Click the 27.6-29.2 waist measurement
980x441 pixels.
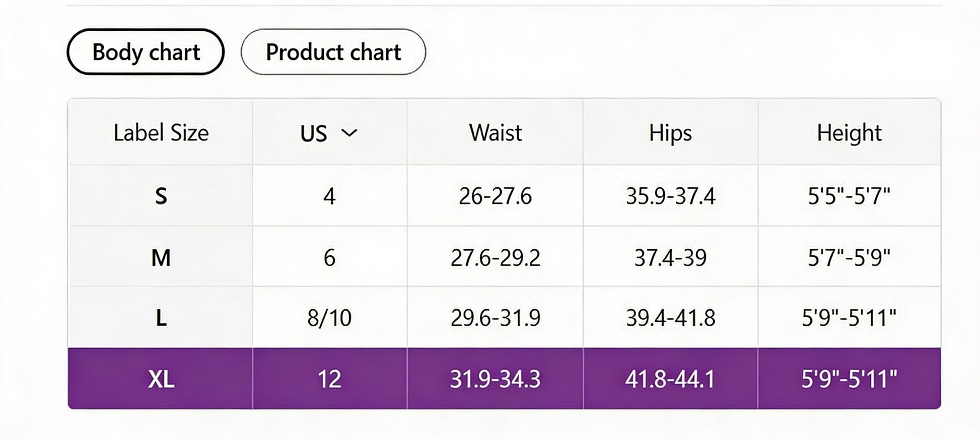click(x=495, y=258)
